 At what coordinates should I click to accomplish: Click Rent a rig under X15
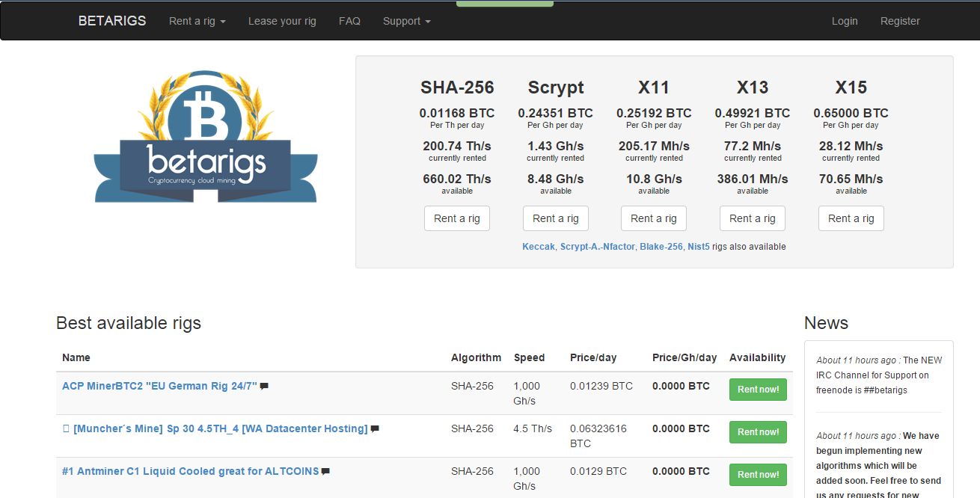tap(851, 218)
